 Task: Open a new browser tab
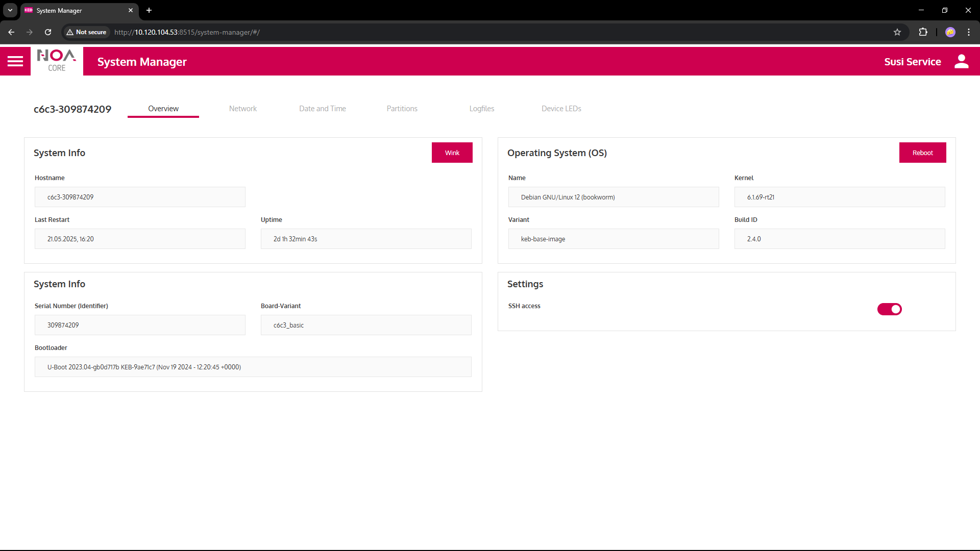(x=149, y=10)
